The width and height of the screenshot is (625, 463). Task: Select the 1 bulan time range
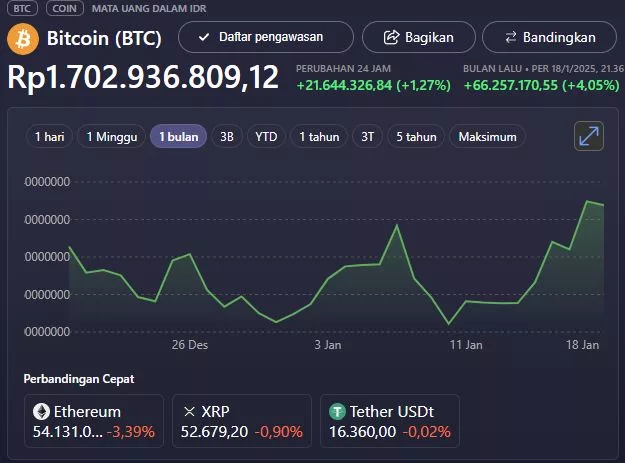click(x=179, y=137)
